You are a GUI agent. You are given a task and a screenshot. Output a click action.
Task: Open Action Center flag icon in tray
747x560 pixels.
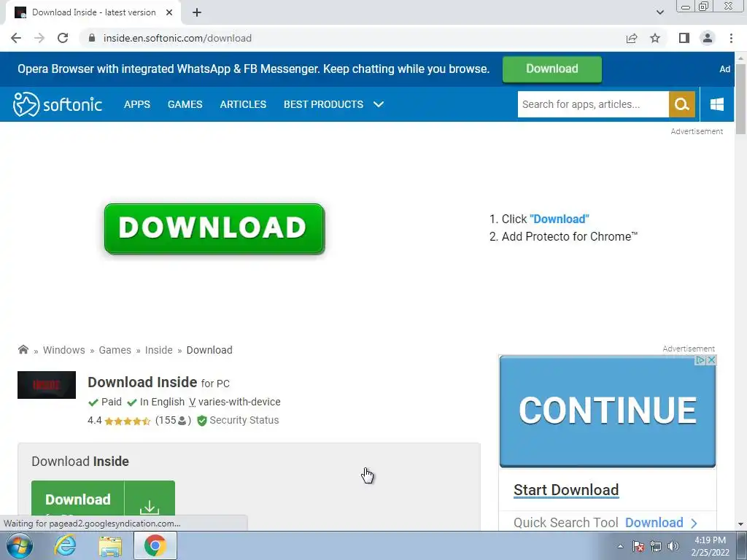tap(638, 546)
